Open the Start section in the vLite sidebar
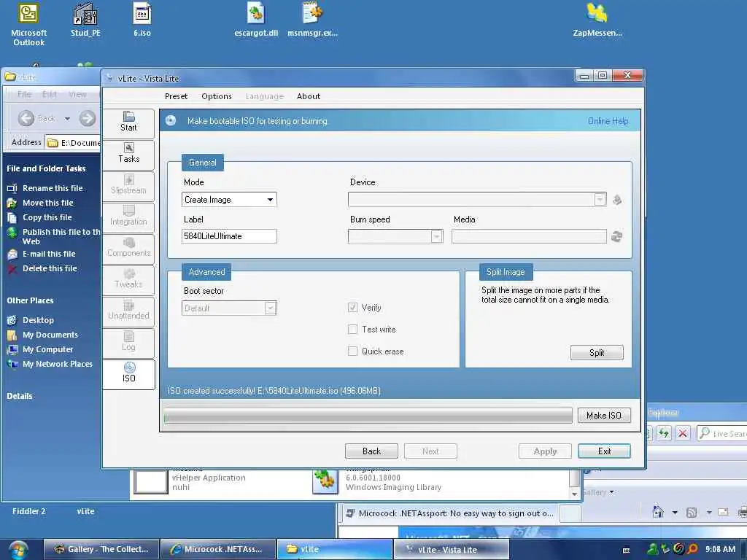 pyautogui.click(x=128, y=122)
